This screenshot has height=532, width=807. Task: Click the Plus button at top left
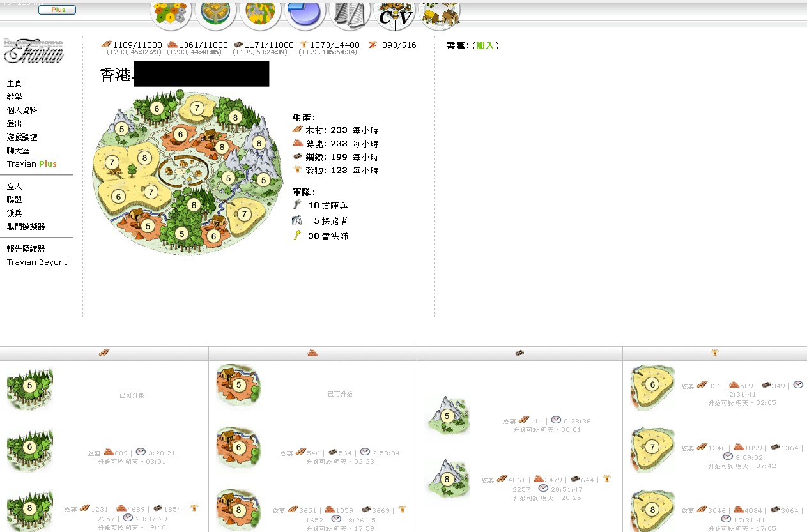(57, 10)
